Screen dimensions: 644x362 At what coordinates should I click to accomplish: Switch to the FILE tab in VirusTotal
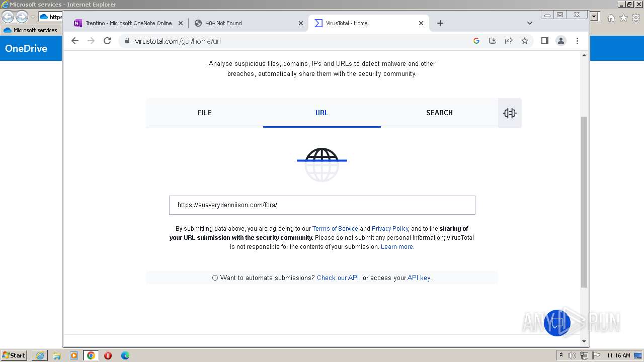(204, 113)
